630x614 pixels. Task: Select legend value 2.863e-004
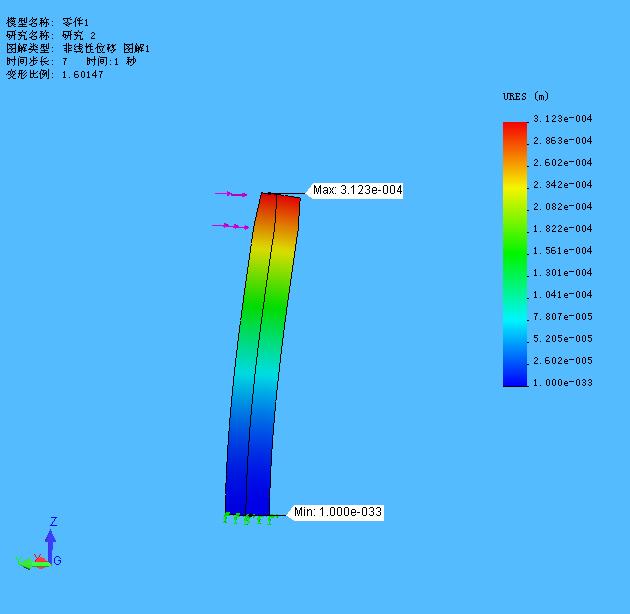562,141
